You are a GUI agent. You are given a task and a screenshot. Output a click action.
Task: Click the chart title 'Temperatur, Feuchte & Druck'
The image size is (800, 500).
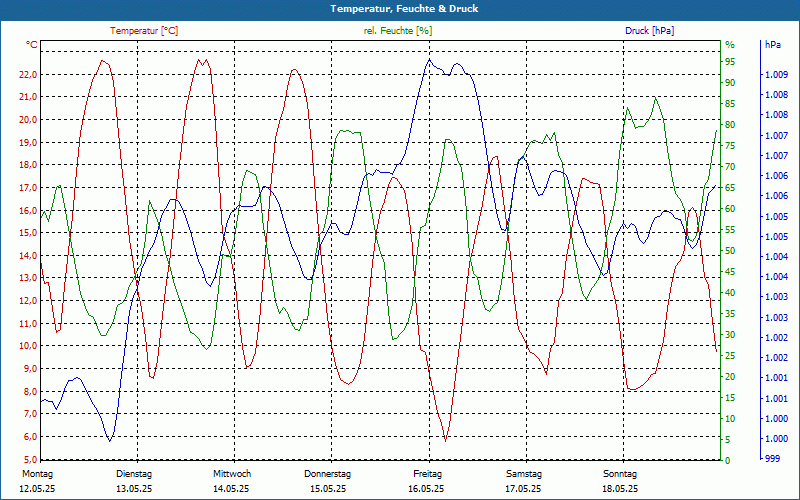tap(404, 9)
